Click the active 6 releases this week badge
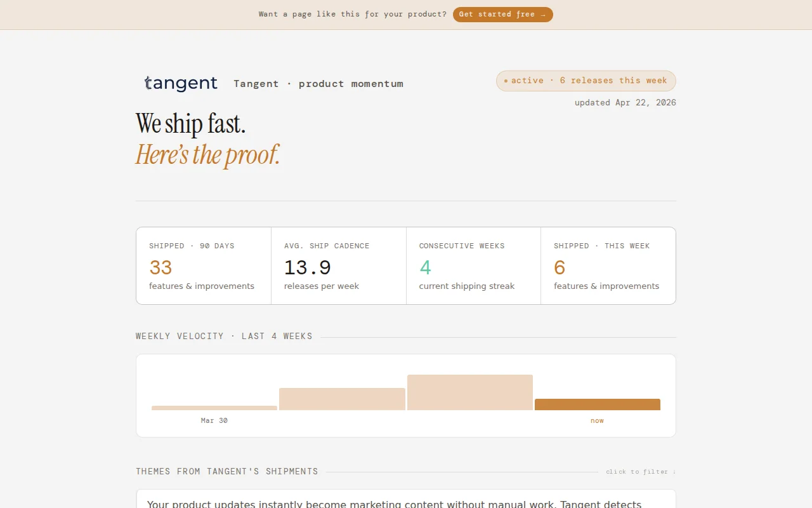 point(586,81)
